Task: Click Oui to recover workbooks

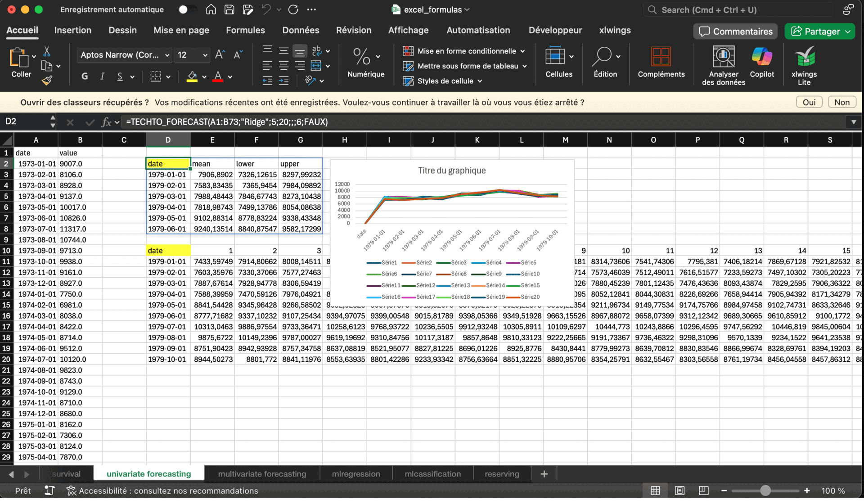Action: pyautogui.click(x=809, y=102)
